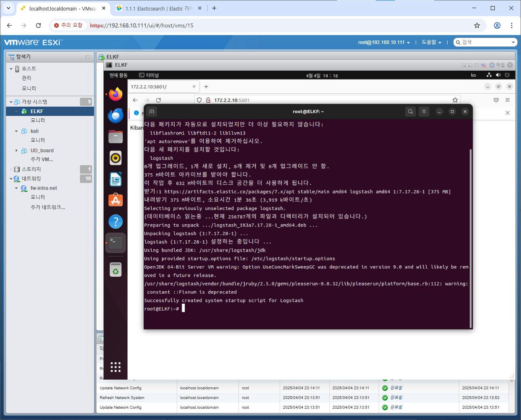The width and height of the screenshot is (521, 420).
Task: Click the 완료됨 status in Refresh Network System row
Action: click(x=396, y=397)
